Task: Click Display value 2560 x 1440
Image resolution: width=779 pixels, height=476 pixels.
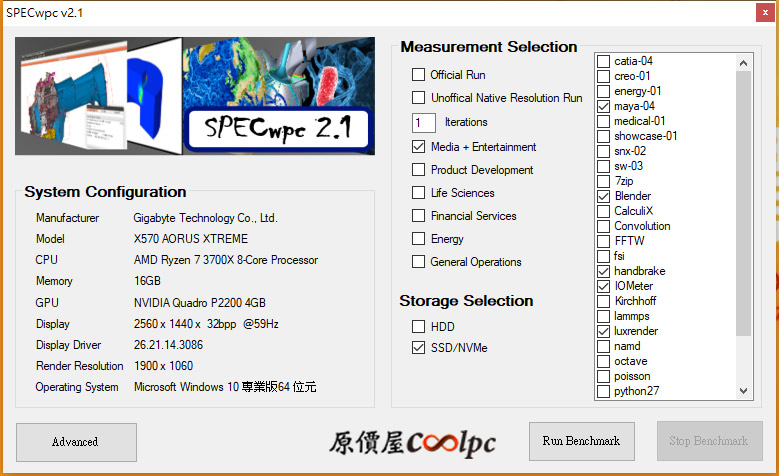Action: point(206,324)
